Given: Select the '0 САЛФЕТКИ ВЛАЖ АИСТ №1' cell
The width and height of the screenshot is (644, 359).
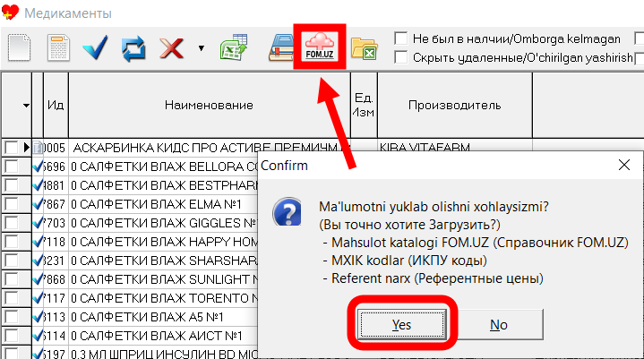Looking at the screenshot, I should click(164, 337).
